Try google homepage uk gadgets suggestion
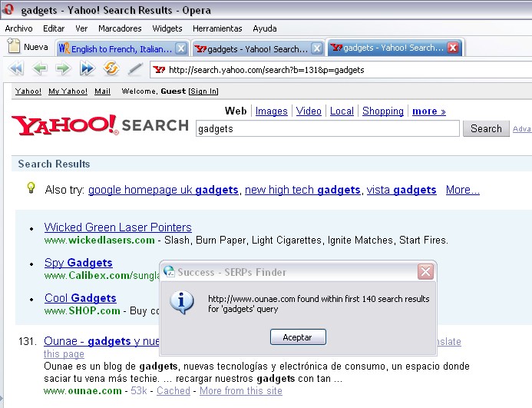 [x=164, y=190]
